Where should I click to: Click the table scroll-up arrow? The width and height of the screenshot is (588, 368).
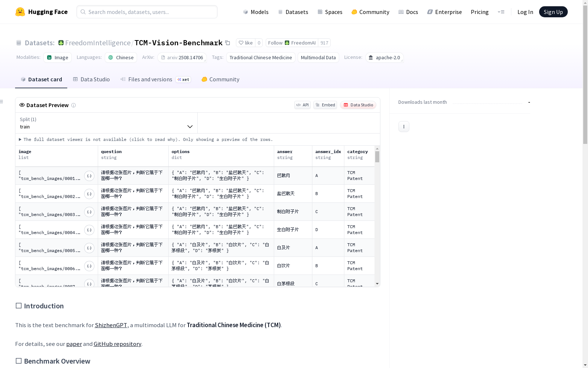pyautogui.click(x=377, y=149)
